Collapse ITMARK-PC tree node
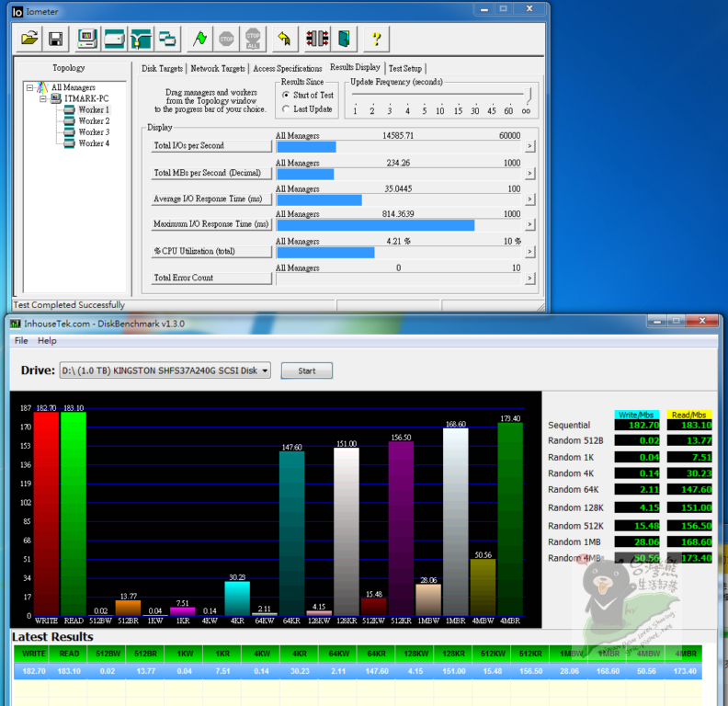Viewport: 728px width, 706px height. pyautogui.click(x=43, y=98)
